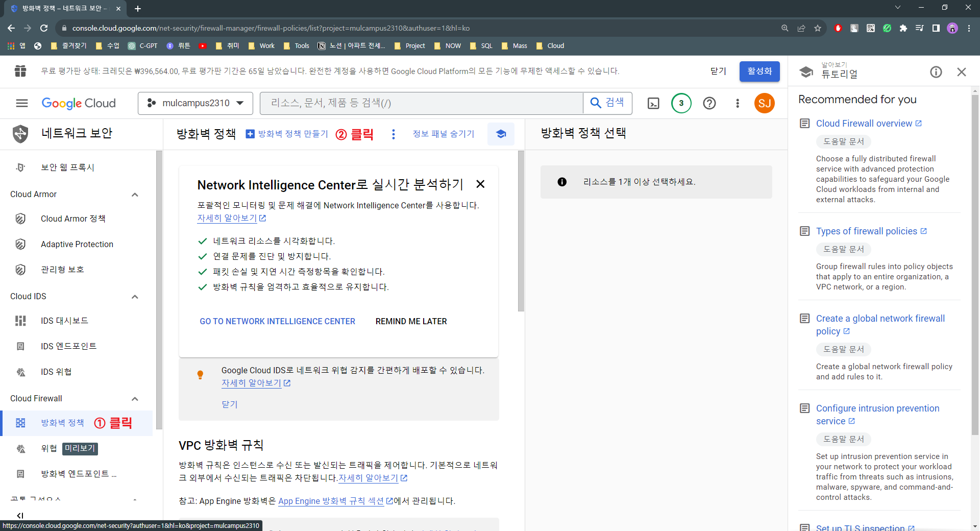The image size is (980, 531).
Task: Click the 검색 search button
Action: [x=607, y=103]
